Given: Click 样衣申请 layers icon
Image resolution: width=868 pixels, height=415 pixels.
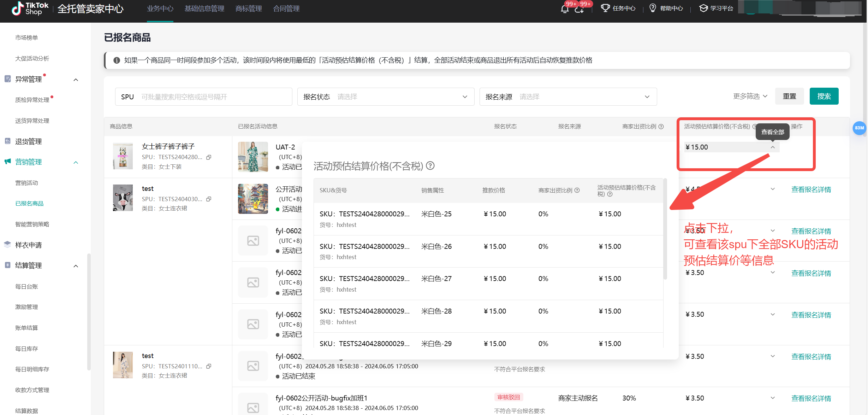Looking at the screenshot, I should point(7,245).
